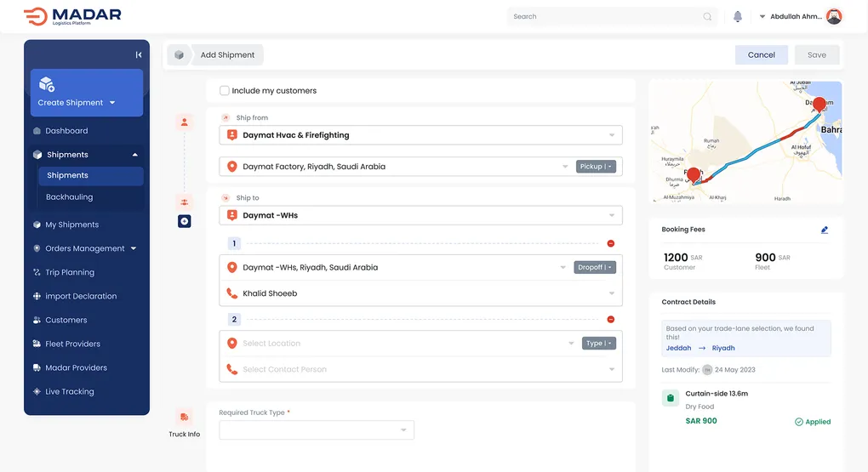Collapse the Shipments sidebar group
Image resolution: width=868 pixels, height=472 pixels.
click(x=134, y=155)
